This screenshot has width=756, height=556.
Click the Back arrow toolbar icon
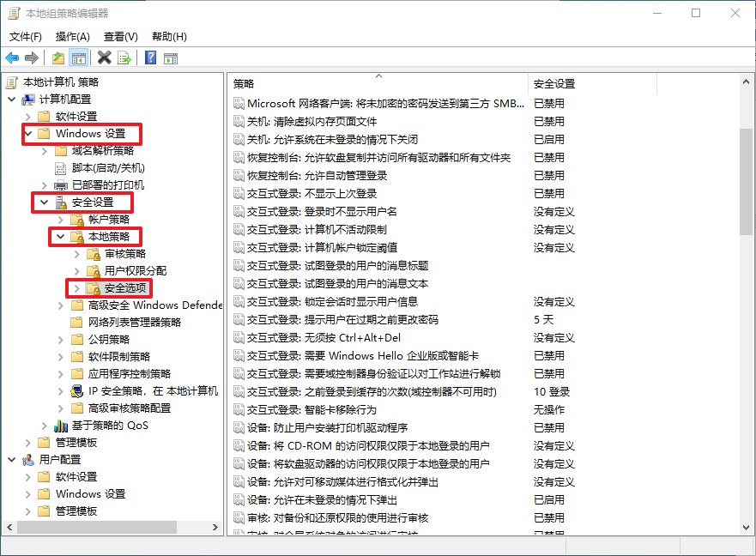[x=12, y=57]
